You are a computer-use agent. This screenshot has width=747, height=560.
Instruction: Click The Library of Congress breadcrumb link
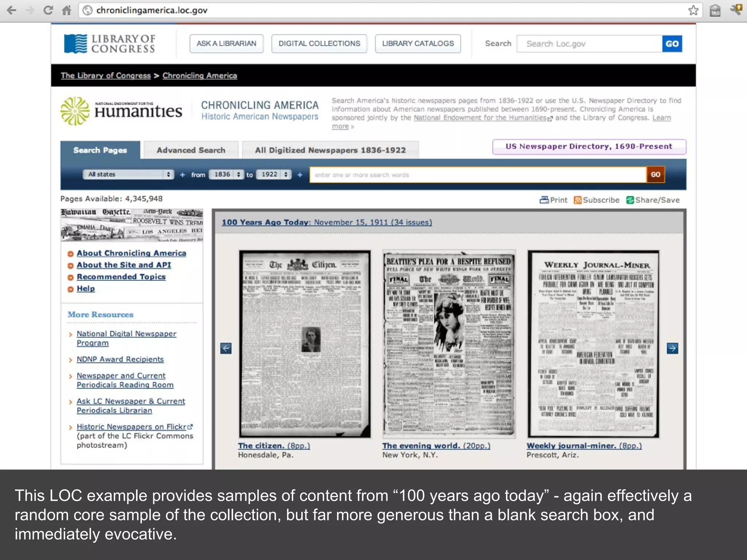coord(106,75)
